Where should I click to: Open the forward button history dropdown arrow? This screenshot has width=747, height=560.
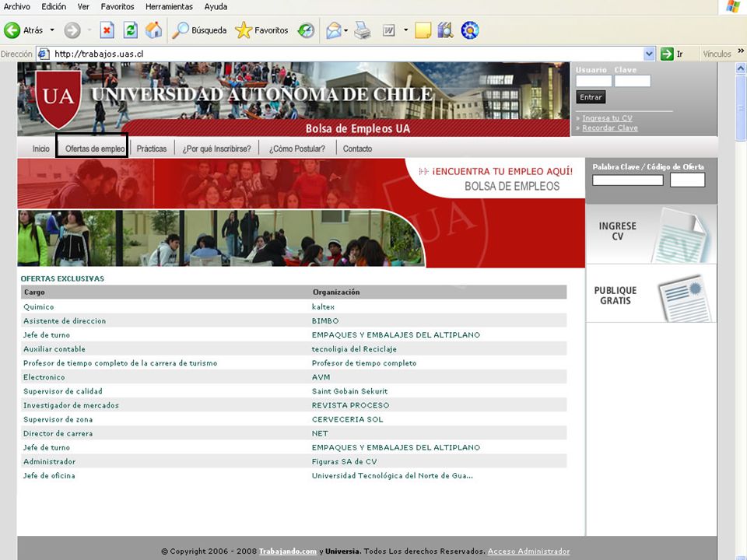point(89,30)
